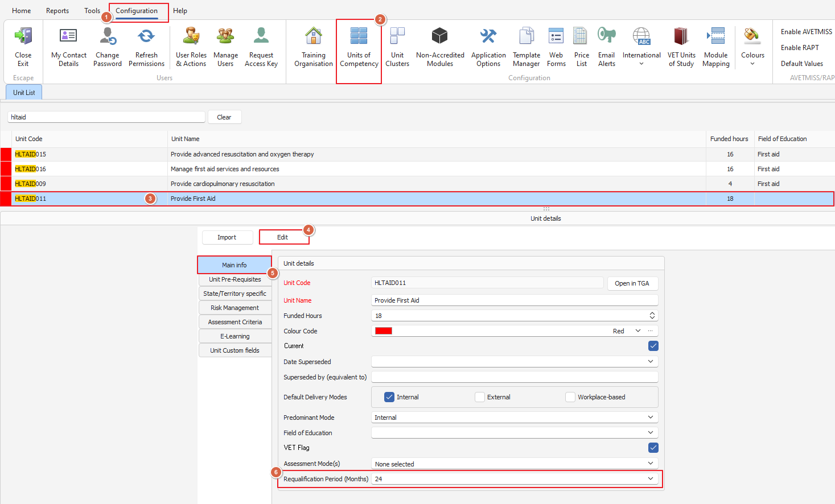The height and width of the screenshot is (504, 835).
Task: Expand the Requalification Period dropdown
Action: pyautogui.click(x=651, y=479)
